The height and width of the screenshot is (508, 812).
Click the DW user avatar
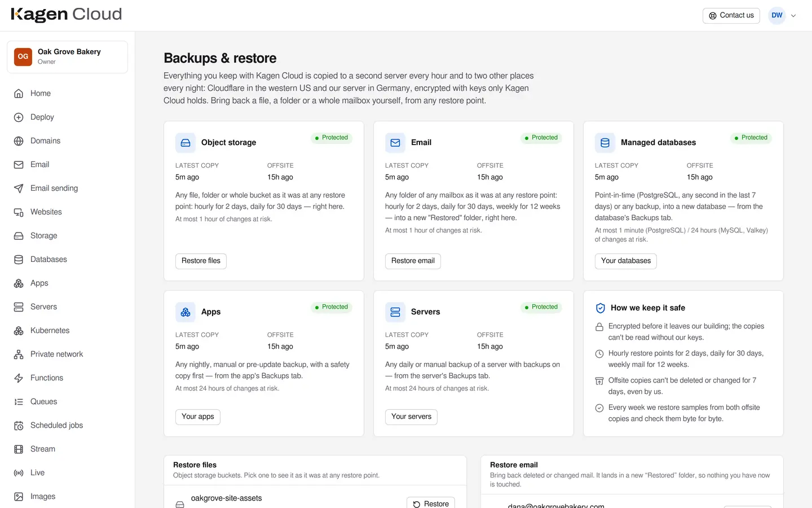(x=777, y=16)
